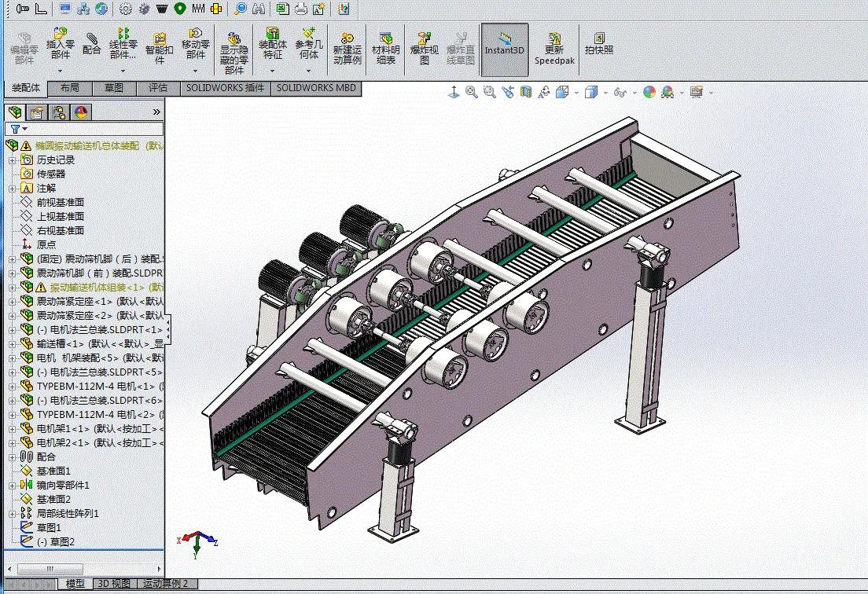Open dropdown arrow under 移动零部件
Screen dimensions: 868x594
pos(196,71)
